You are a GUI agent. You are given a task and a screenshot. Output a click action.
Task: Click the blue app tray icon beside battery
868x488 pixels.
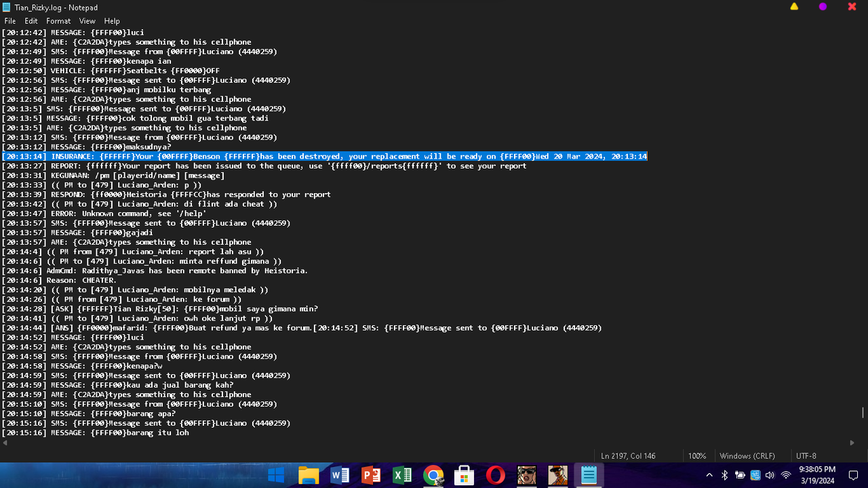coord(755,475)
